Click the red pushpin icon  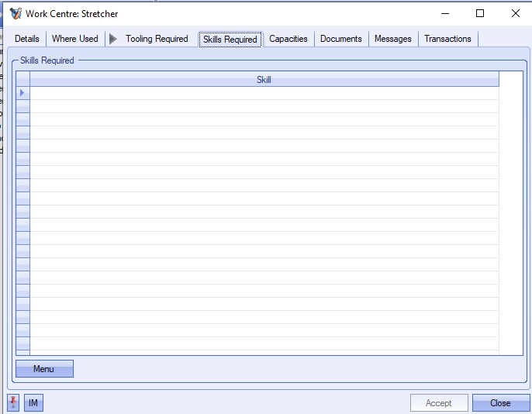pyautogui.click(x=13, y=402)
